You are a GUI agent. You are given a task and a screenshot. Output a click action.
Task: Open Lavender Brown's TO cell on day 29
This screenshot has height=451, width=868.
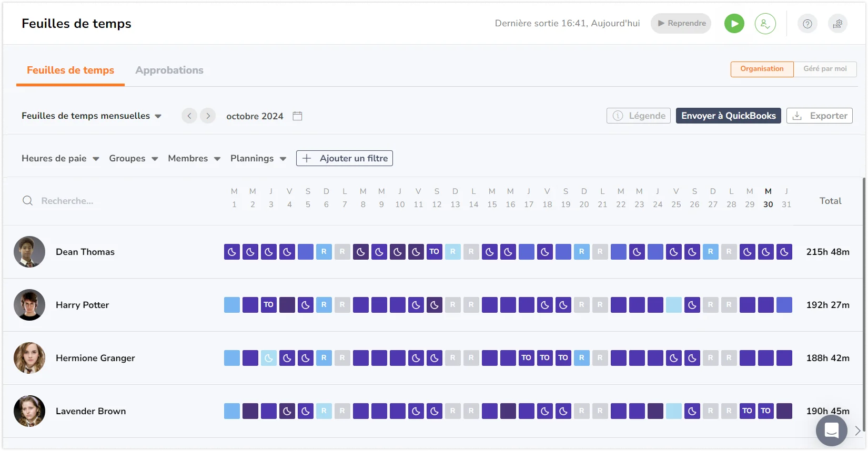pyautogui.click(x=748, y=411)
